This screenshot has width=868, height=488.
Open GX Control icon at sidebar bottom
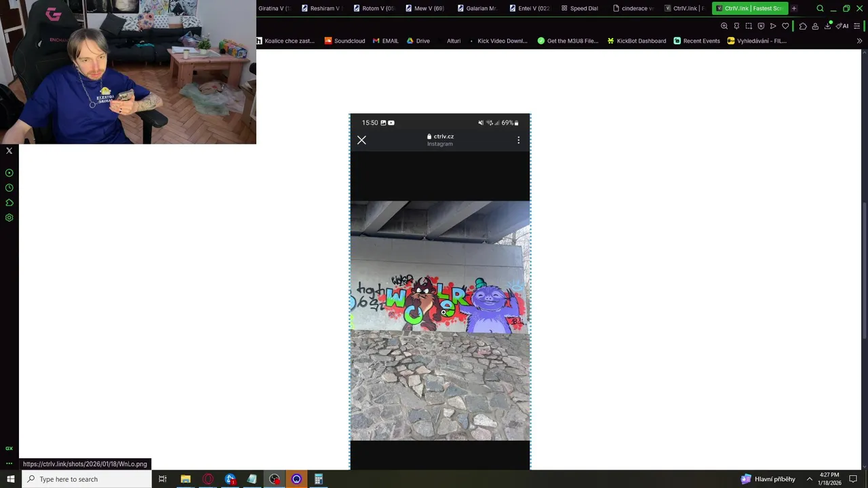pos(9,448)
